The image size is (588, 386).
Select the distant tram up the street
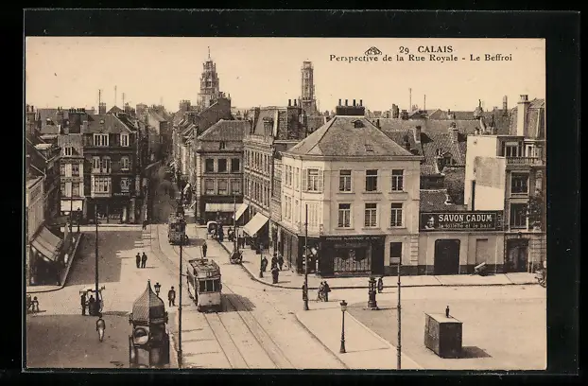click(x=177, y=229)
